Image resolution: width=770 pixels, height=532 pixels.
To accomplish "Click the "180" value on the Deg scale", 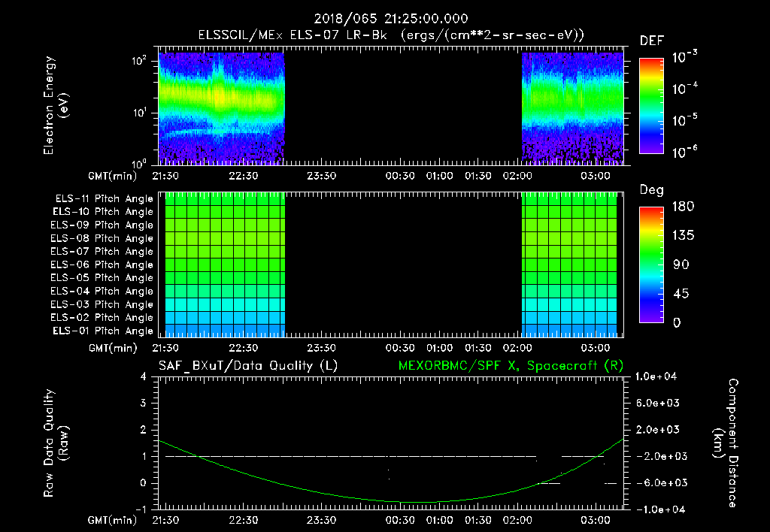I will (683, 207).
